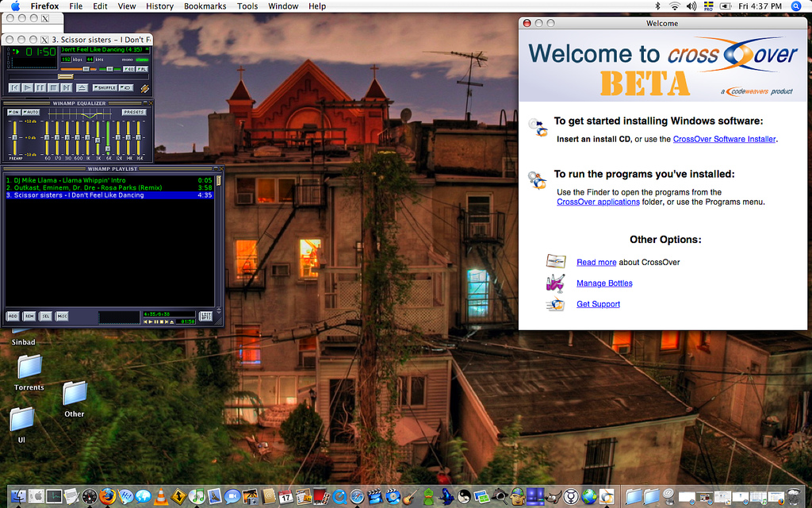Click the Wi-Fi status icon
This screenshot has height=508, width=812.
pyautogui.click(x=674, y=6)
